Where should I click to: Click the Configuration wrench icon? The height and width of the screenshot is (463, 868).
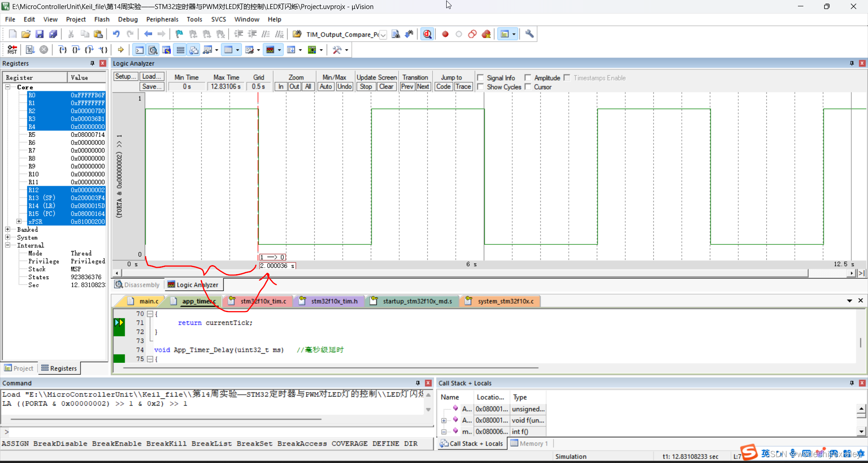pyautogui.click(x=529, y=34)
